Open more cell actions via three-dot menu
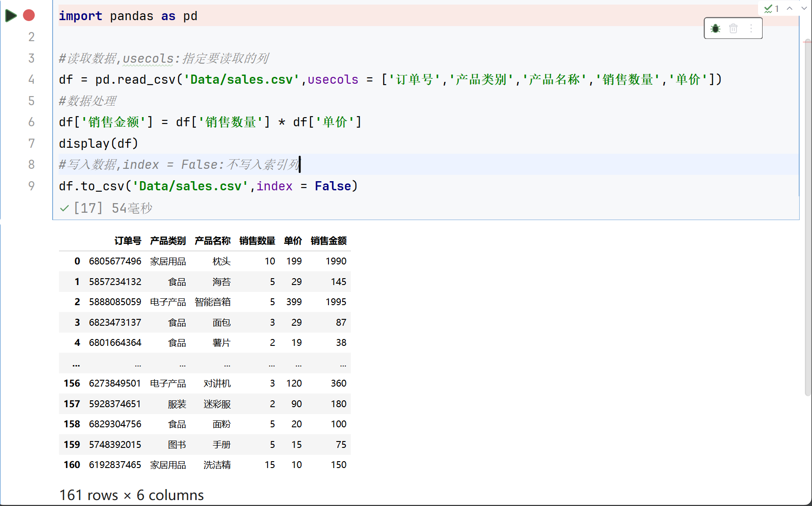Screen dimensions: 812x506 click(751, 28)
